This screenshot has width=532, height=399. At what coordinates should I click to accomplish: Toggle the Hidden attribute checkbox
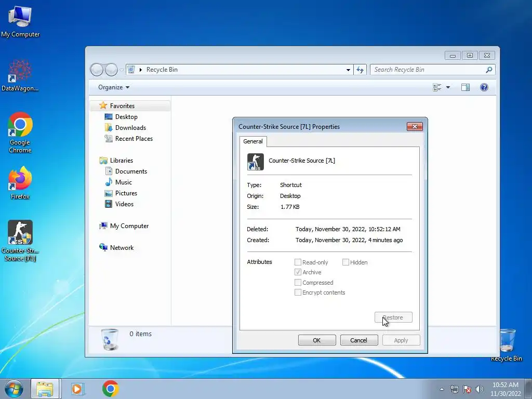click(x=345, y=262)
